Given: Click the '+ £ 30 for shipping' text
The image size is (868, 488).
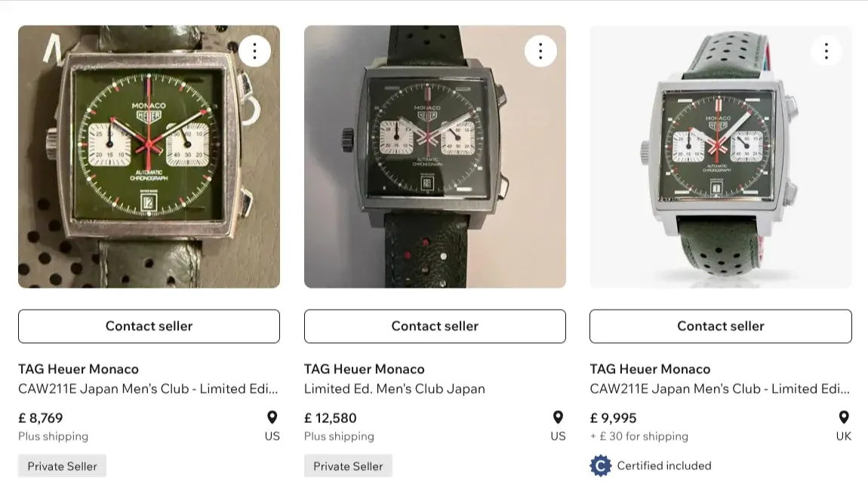Looking at the screenshot, I should 639,436.
